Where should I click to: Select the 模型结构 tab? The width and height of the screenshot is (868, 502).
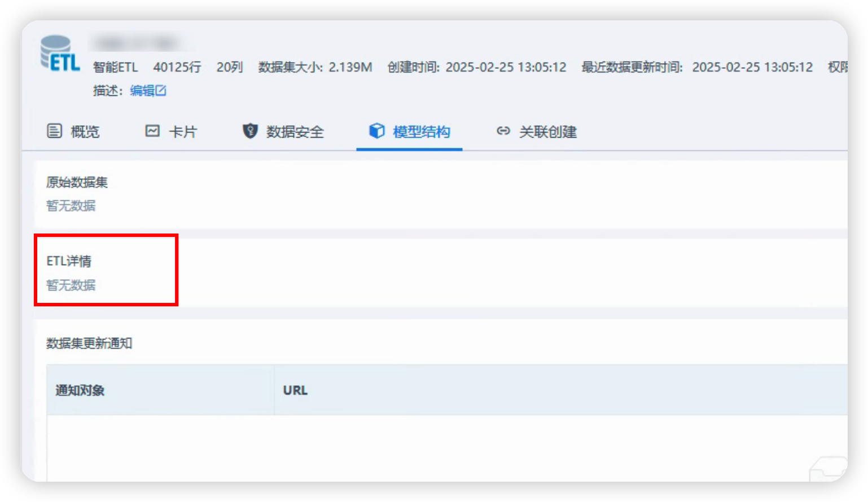click(409, 131)
